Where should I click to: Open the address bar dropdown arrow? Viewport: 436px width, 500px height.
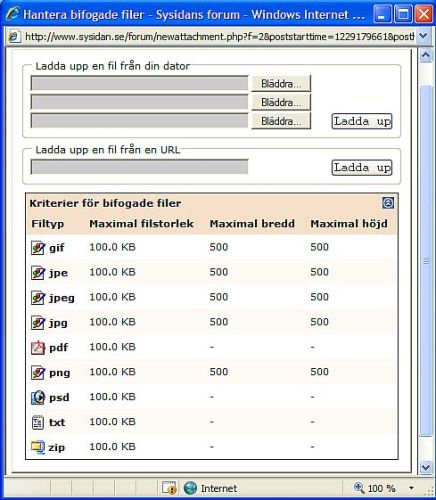tap(423, 36)
